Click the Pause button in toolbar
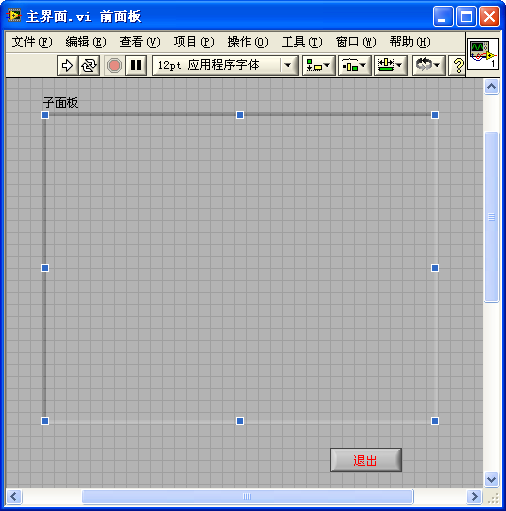The image size is (506, 511). pyautogui.click(x=136, y=65)
